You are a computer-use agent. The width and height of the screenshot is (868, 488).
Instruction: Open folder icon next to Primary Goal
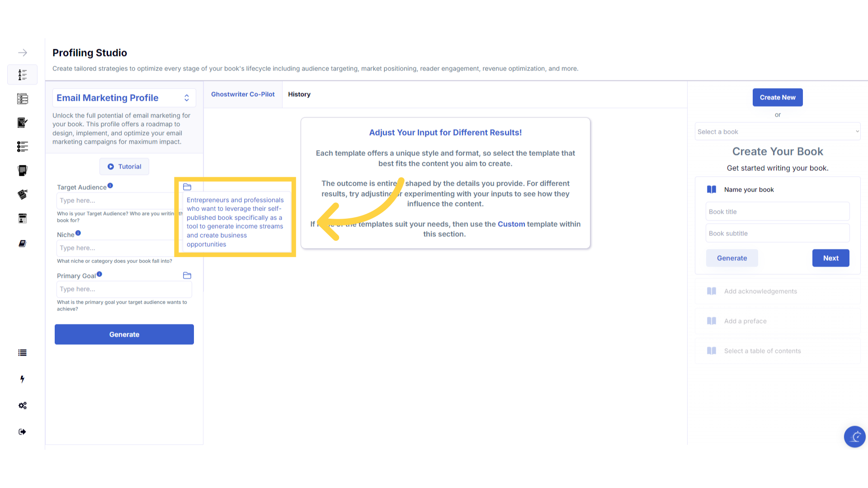(187, 276)
